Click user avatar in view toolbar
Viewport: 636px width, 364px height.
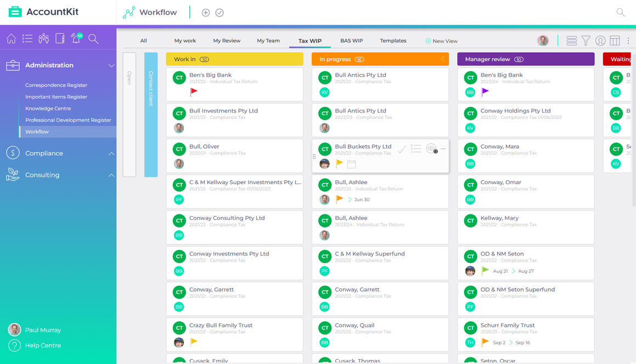coord(543,41)
